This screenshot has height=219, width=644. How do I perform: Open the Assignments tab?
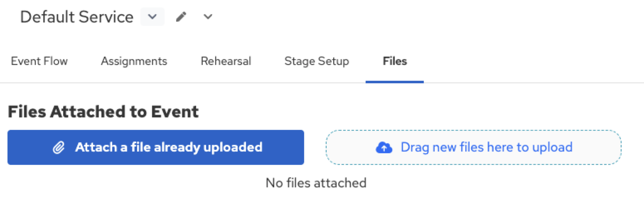[134, 61]
